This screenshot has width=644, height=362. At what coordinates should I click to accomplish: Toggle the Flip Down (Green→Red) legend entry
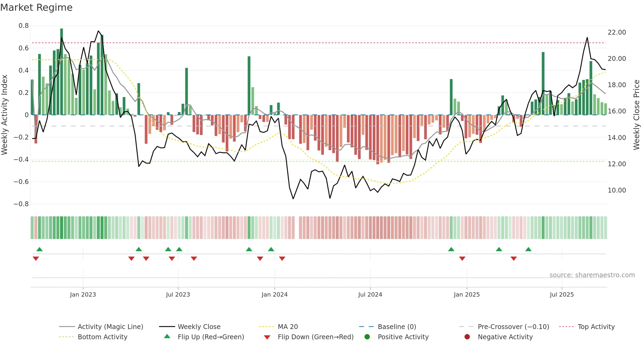(x=309, y=337)
